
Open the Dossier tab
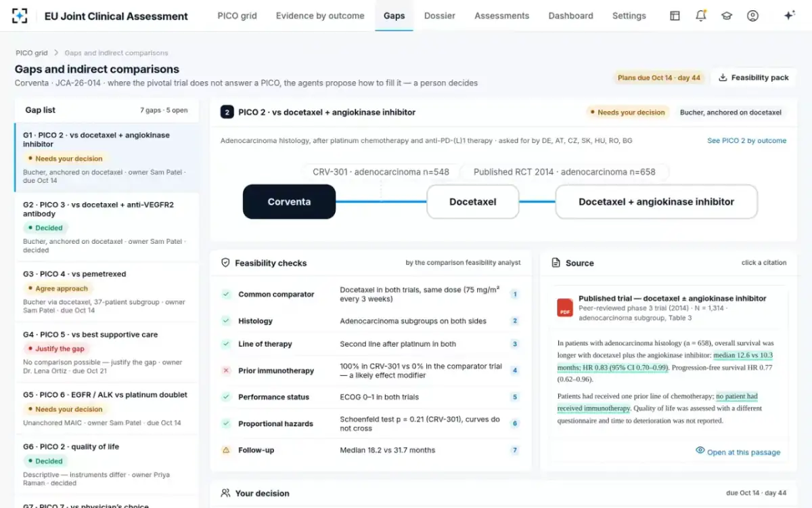coord(440,16)
